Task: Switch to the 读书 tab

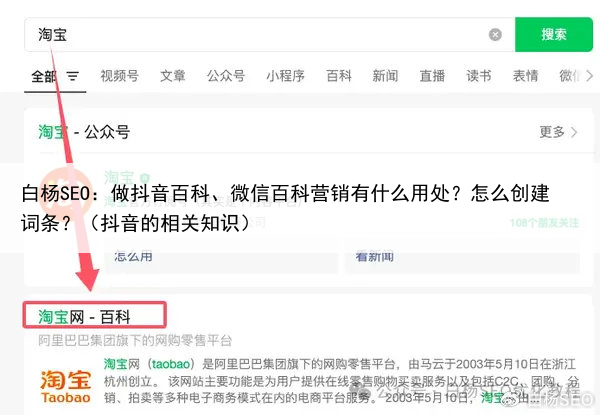Action: [479, 76]
